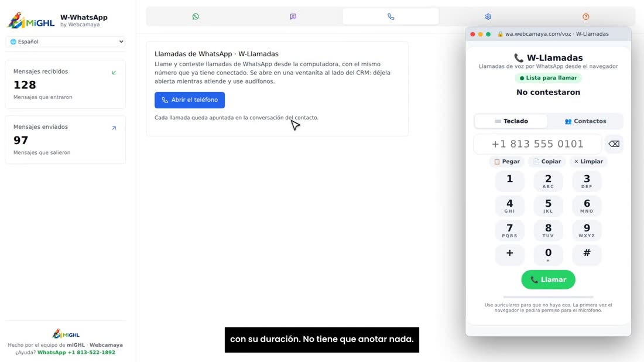Click the Lista para llamar status badge
Image resolution: width=644 pixels, height=362 pixels.
pyautogui.click(x=549, y=78)
